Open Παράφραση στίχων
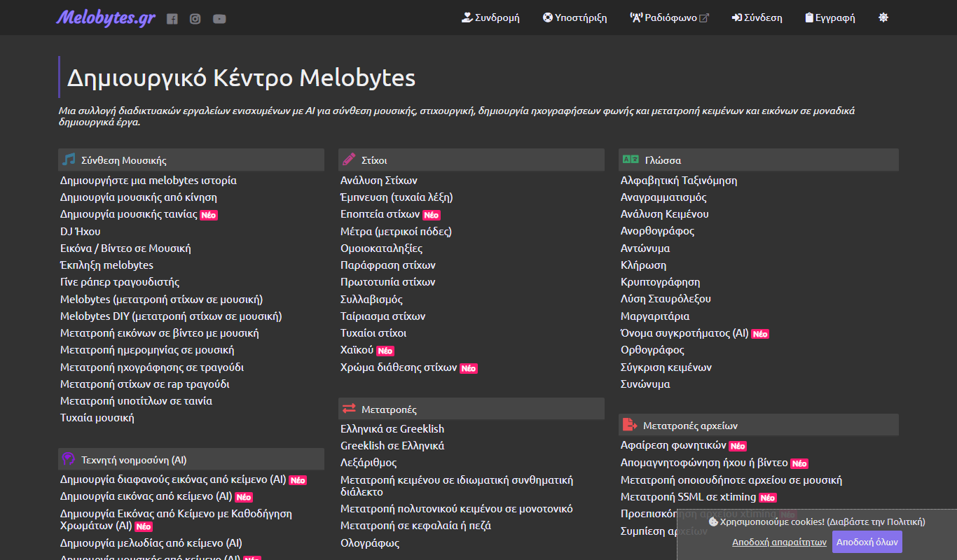 388,265
